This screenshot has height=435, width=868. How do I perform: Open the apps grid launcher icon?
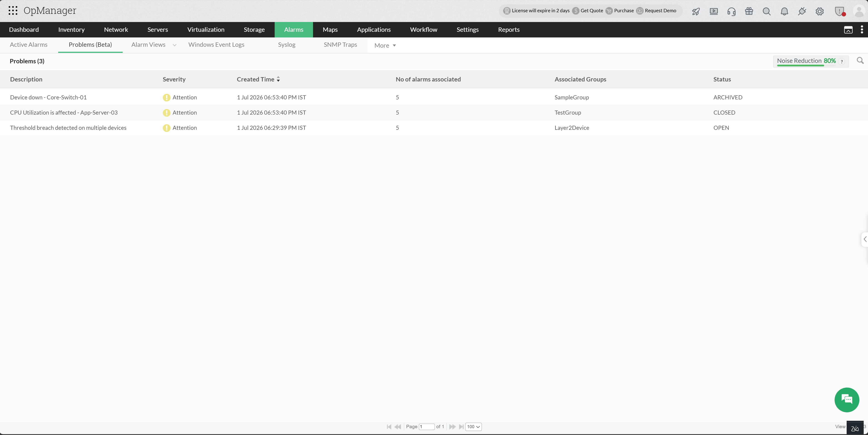click(x=13, y=11)
